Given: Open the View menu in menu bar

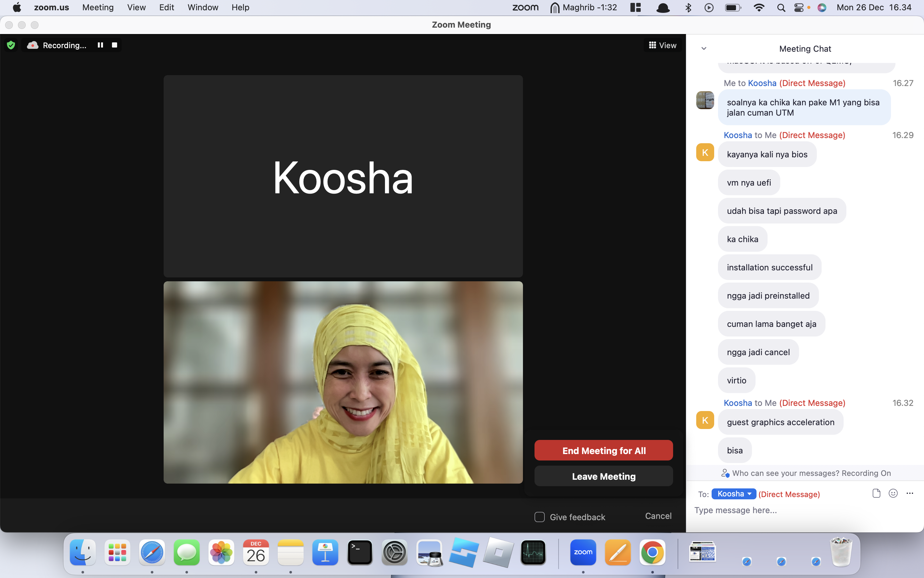Looking at the screenshot, I should 136,7.
